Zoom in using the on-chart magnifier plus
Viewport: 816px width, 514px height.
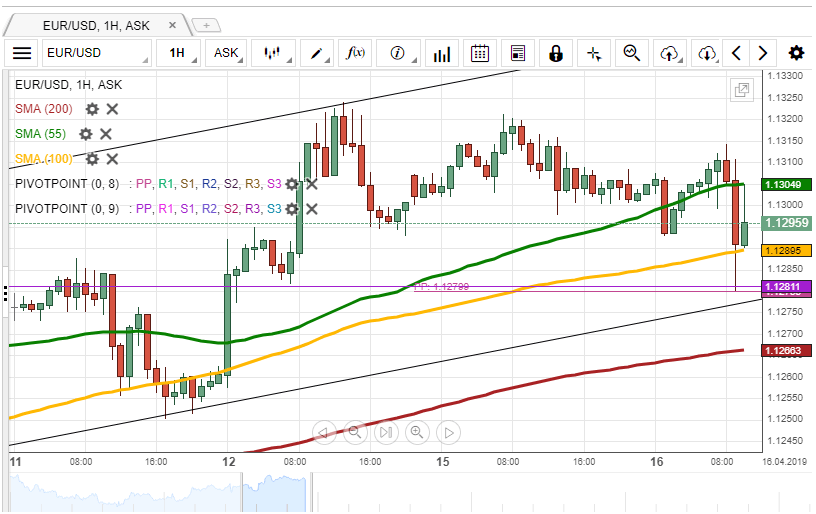tap(417, 432)
